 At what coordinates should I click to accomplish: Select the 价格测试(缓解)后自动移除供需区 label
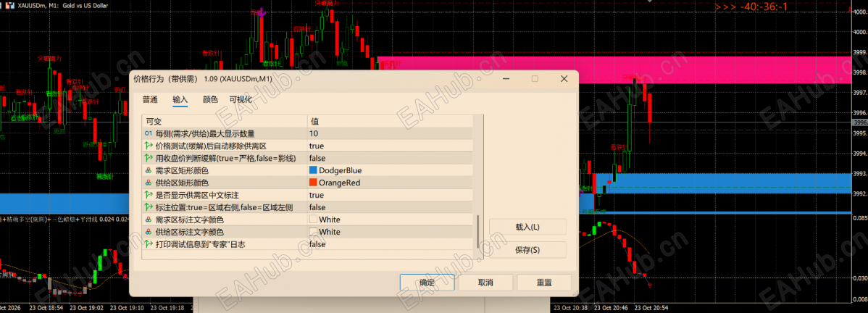[212, 146]
